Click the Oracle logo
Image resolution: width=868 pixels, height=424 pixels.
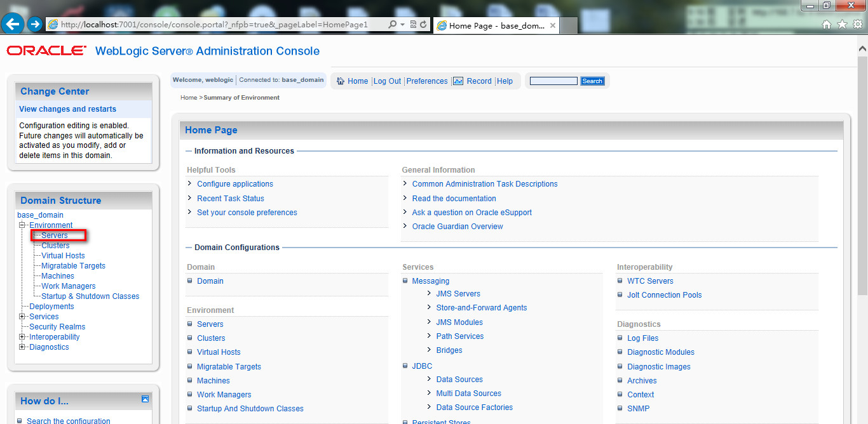tap(46, 51)
